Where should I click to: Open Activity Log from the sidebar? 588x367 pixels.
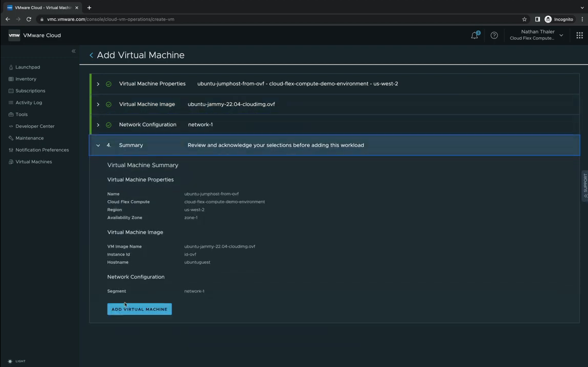(x=29, y=103)
